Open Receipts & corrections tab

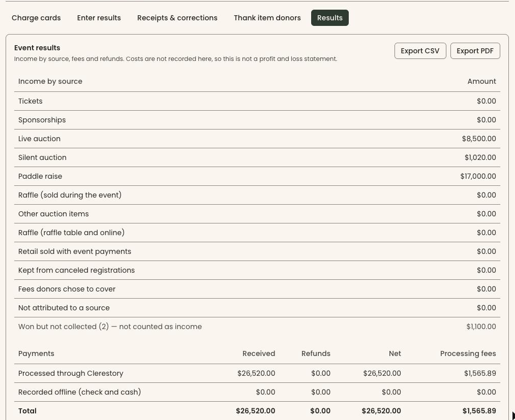(177, 18)
